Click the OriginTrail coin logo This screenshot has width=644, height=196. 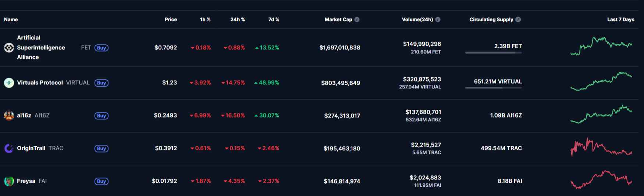pos(9,148)
